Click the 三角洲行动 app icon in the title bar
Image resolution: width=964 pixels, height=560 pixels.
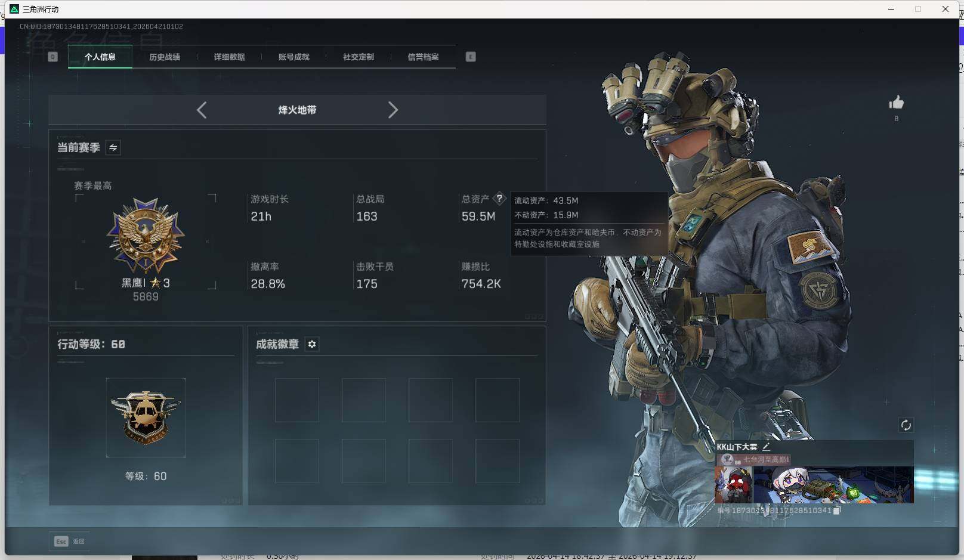pos(14,9)
